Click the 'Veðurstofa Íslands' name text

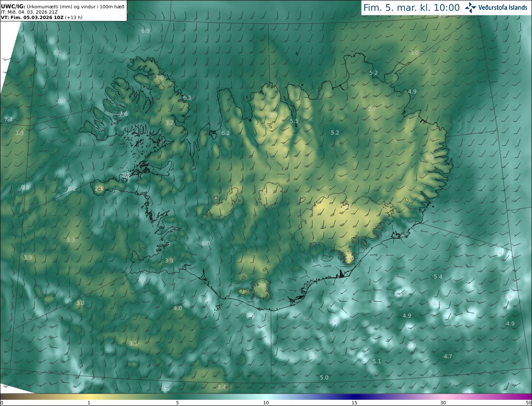tap(503, 7)
